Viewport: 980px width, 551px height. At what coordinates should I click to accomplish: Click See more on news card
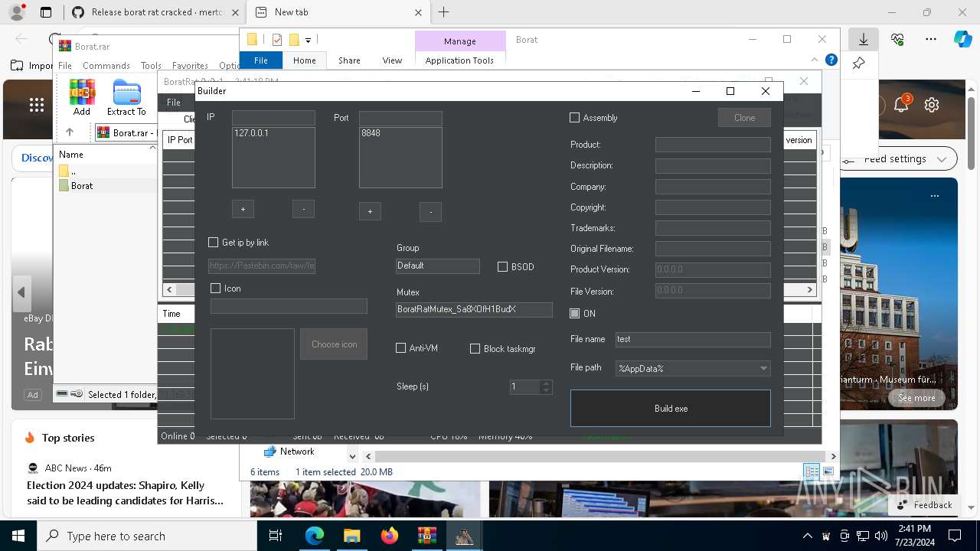coord(916,398)
